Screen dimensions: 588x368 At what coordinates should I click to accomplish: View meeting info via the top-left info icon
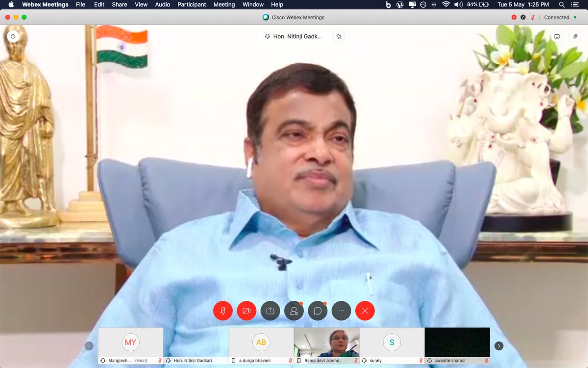(13, 36)
